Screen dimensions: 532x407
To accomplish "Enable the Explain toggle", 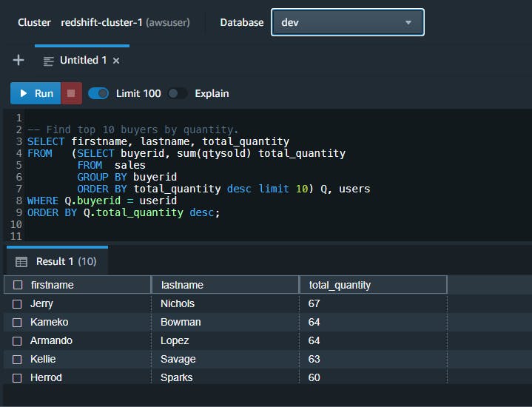I will [x=177, y=93].
